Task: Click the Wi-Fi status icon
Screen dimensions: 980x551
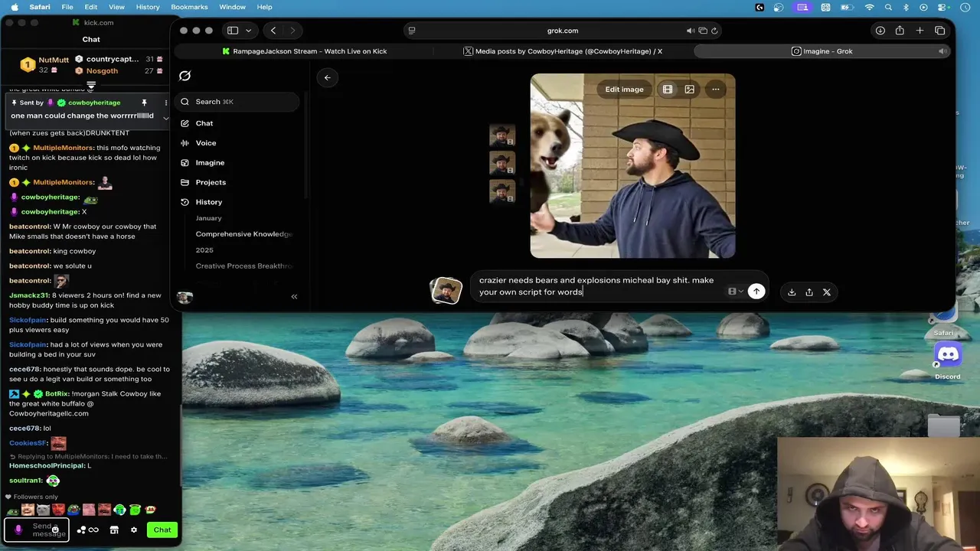Action: pyautogui.click(x=870, y=7)
